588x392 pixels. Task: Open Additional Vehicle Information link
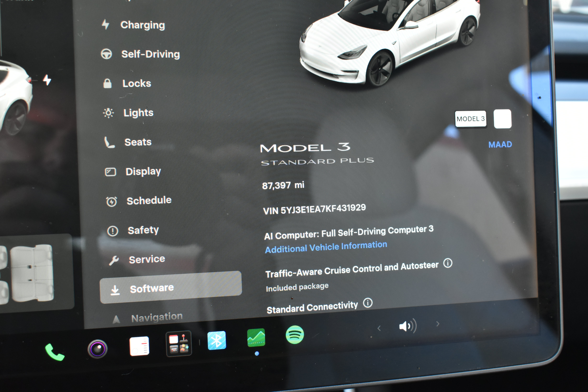326,247
